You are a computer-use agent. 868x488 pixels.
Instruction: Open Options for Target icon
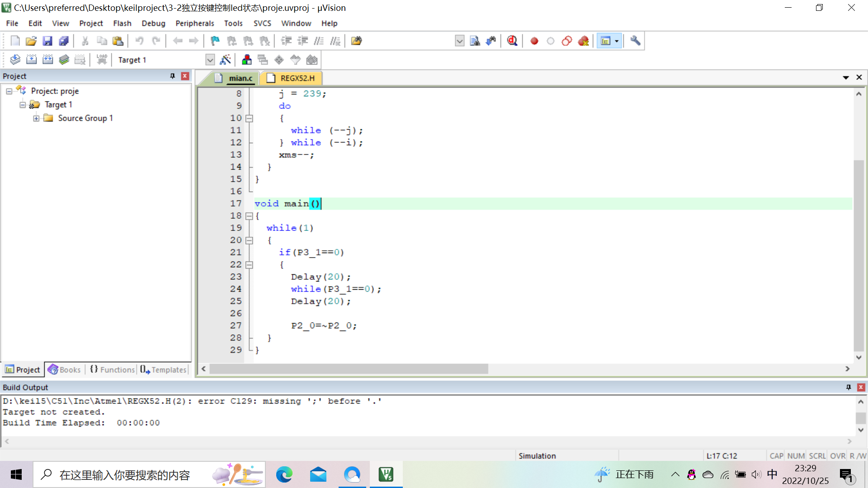pos(225,60)
